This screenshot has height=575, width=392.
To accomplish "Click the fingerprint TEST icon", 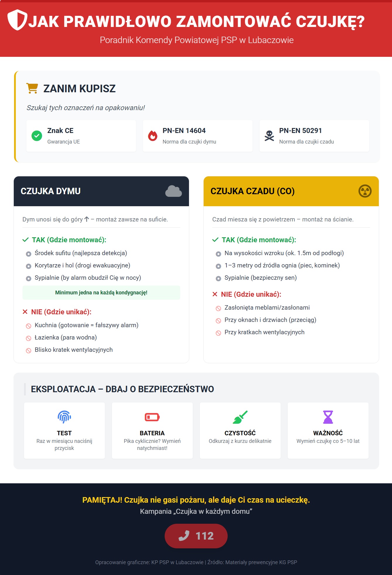I will coord(64,417).
